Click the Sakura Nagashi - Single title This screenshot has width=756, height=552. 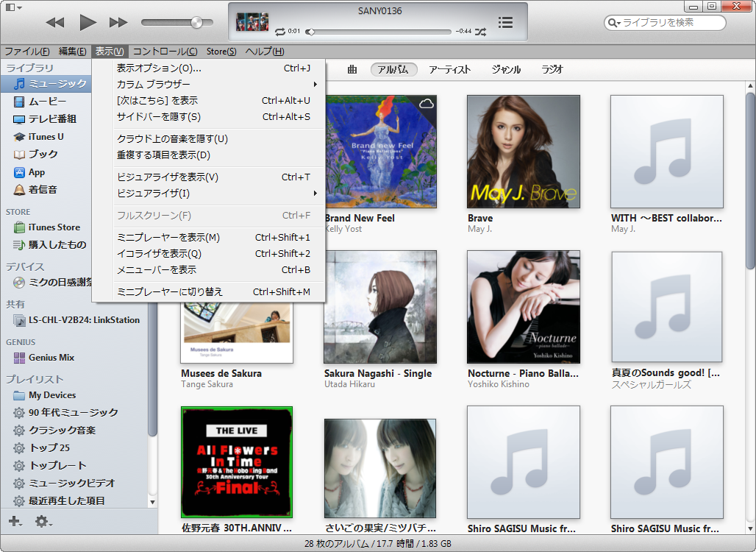pos(378,373)
